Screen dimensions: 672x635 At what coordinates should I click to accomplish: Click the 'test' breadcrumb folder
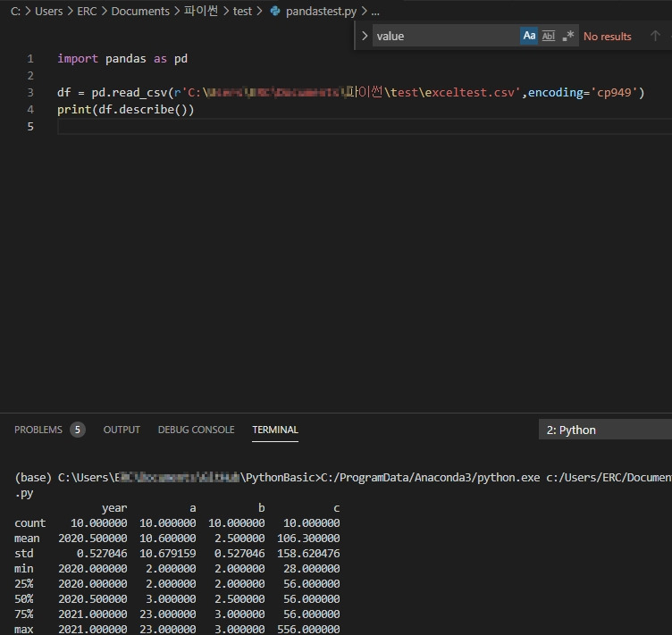coord(242,11)
